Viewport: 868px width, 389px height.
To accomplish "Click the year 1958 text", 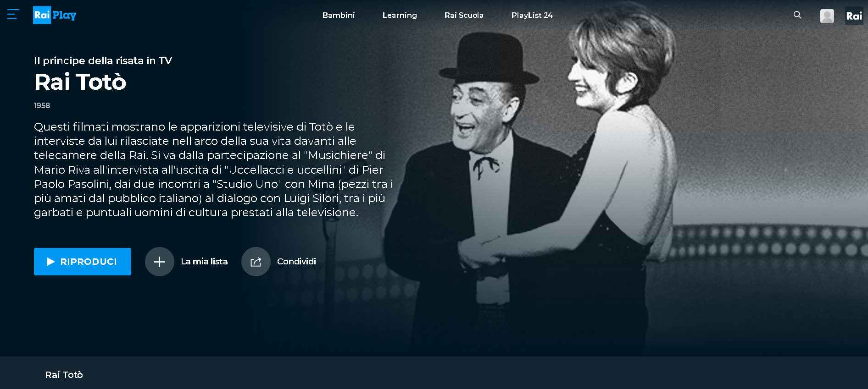I will (42, 105).
